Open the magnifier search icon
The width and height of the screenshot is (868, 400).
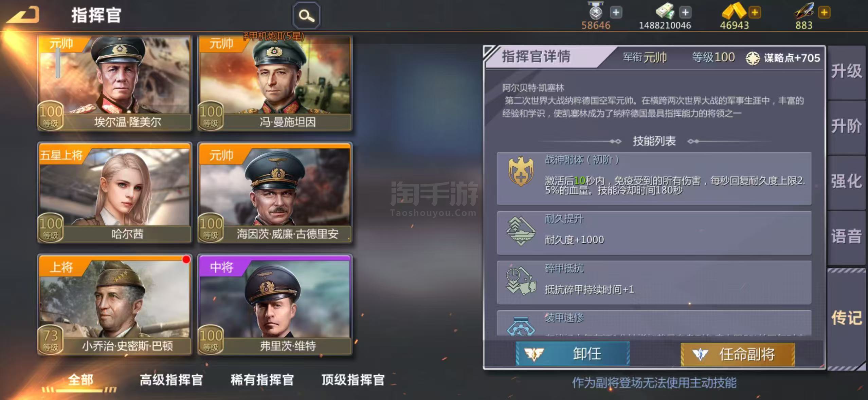(306, 16)
